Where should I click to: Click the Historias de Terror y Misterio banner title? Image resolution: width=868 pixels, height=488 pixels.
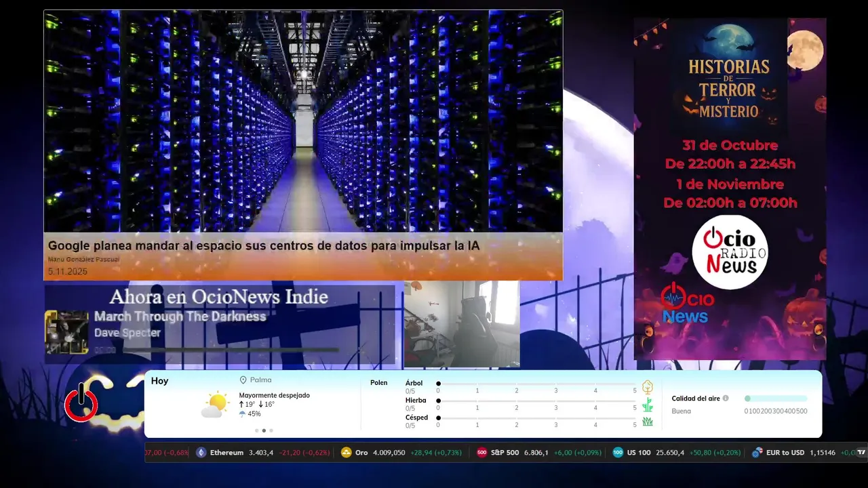729,88
